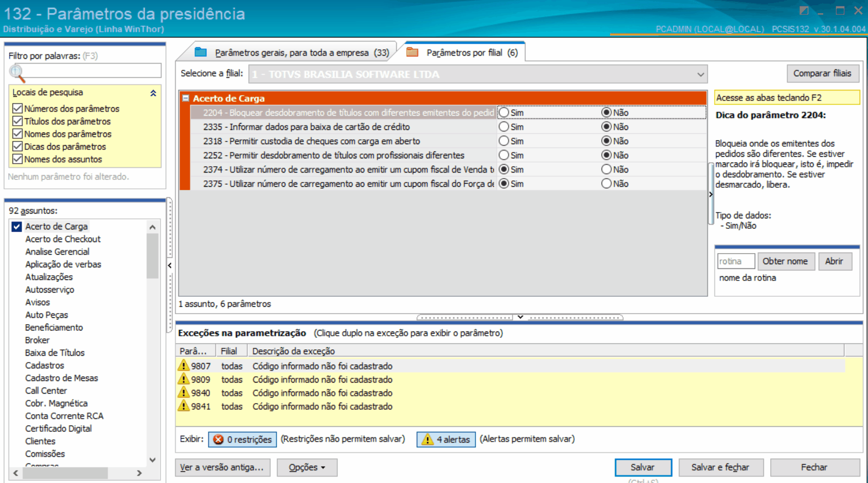Viewport: 868px width, 483px height.
Task: Click the Abrir button
Action: (x=834, y=261)
